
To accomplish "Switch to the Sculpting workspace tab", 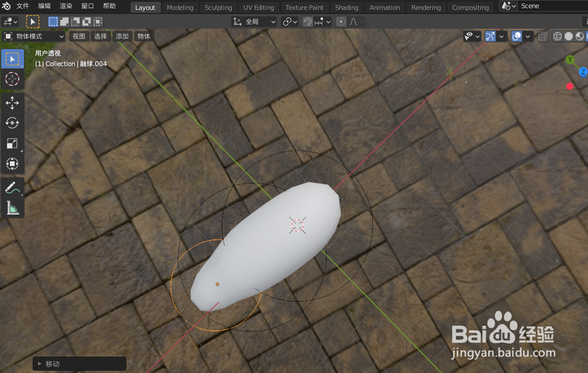I will pos(219,7).
